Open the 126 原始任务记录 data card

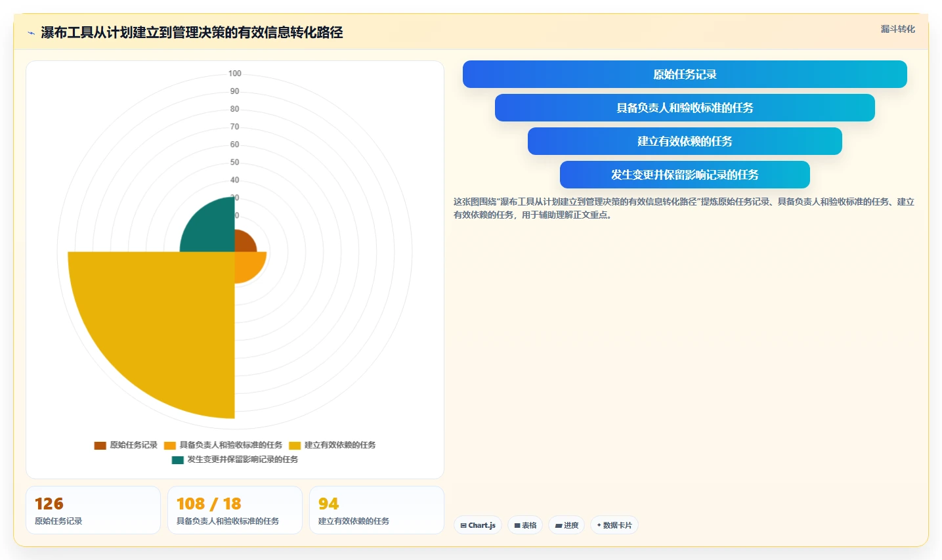click(x=93, y=510)
